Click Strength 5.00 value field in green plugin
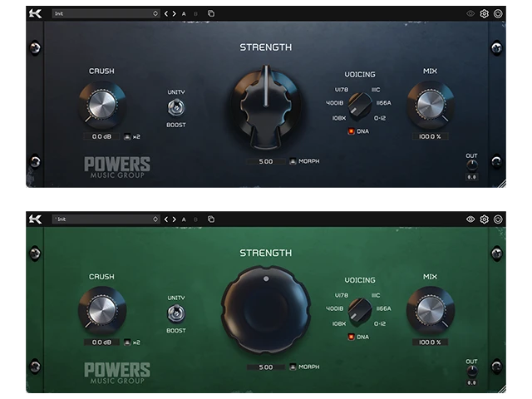This screenshot has height=399, width=532. point(266,367)
